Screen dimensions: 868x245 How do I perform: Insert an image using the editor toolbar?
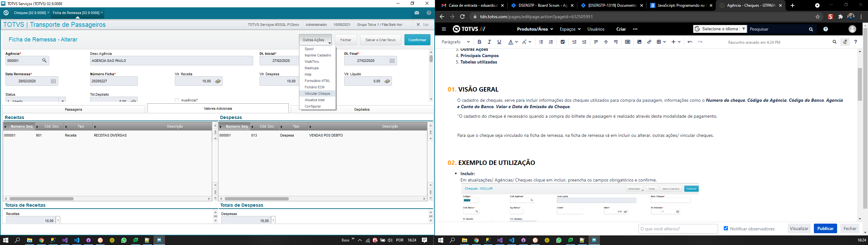tap(639, 42)
